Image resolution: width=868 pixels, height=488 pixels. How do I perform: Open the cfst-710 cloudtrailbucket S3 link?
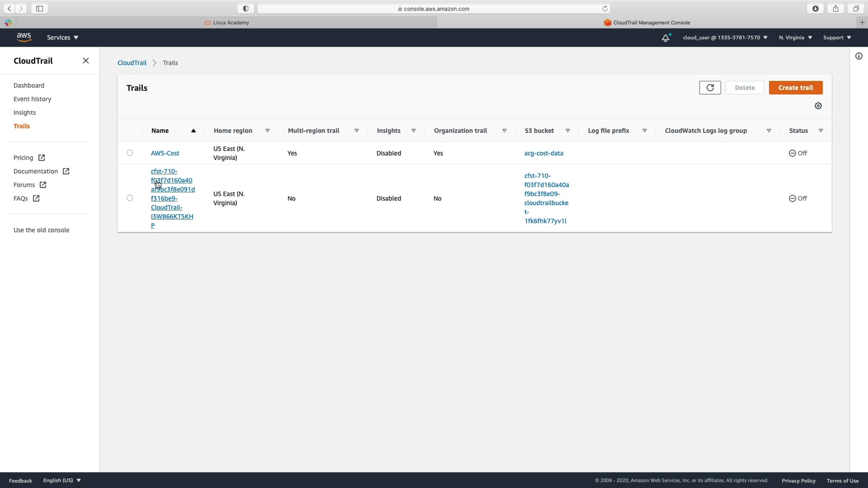(547, 198)
